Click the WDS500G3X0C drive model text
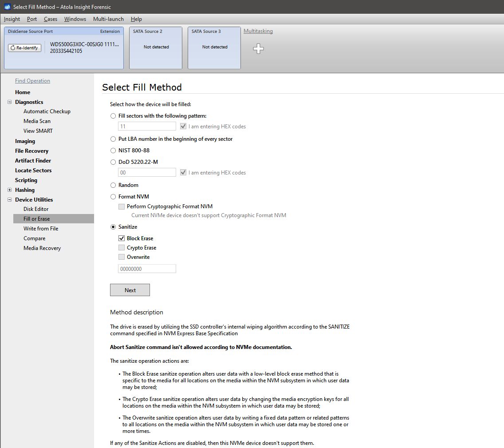 (84, 44)
